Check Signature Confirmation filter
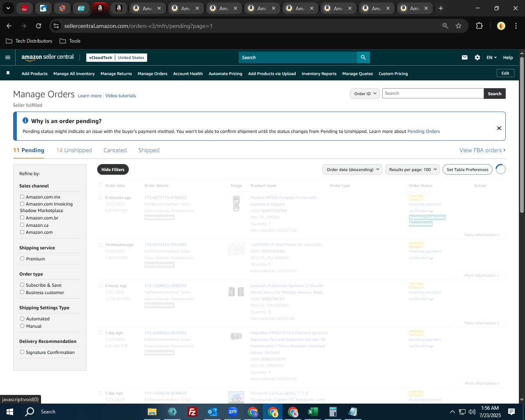Image resolution: width=525 pixels, height=420 pixels. tap(22, 352)
